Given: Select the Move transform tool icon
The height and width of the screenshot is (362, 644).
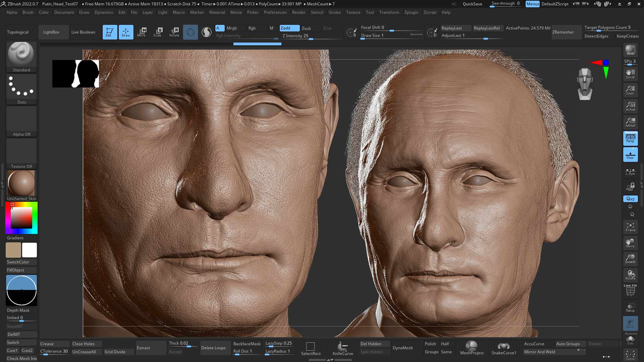Looking at the screenshot, I should click(x=142, y=32).
